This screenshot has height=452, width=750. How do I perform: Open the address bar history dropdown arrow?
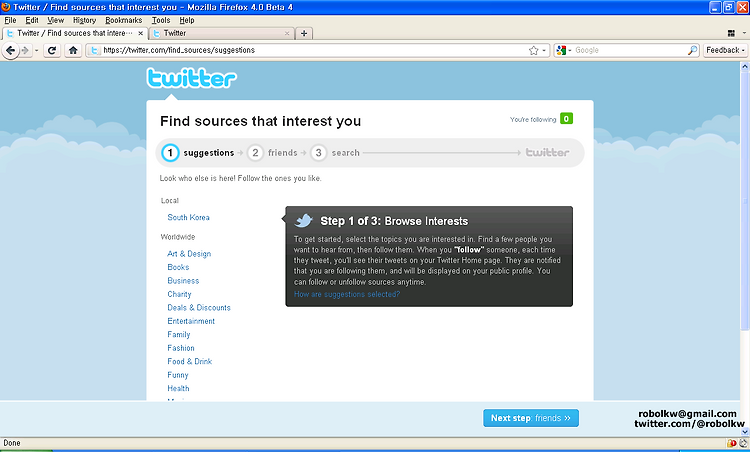click(x=544, y=50)
